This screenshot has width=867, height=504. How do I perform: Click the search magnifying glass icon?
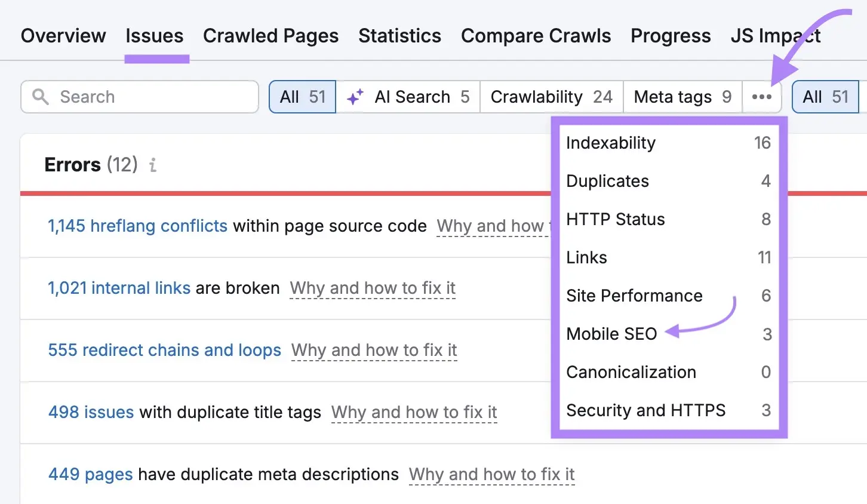click(40, 96)
